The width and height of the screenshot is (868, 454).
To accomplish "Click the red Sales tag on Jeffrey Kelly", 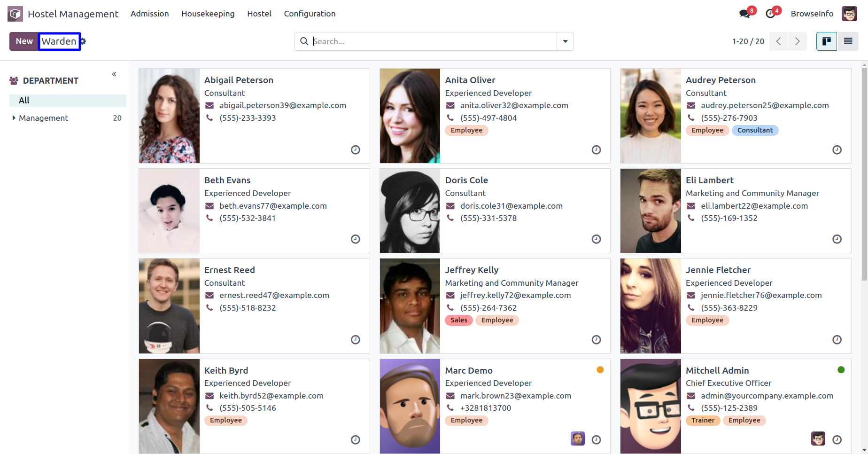I will 459,320.
